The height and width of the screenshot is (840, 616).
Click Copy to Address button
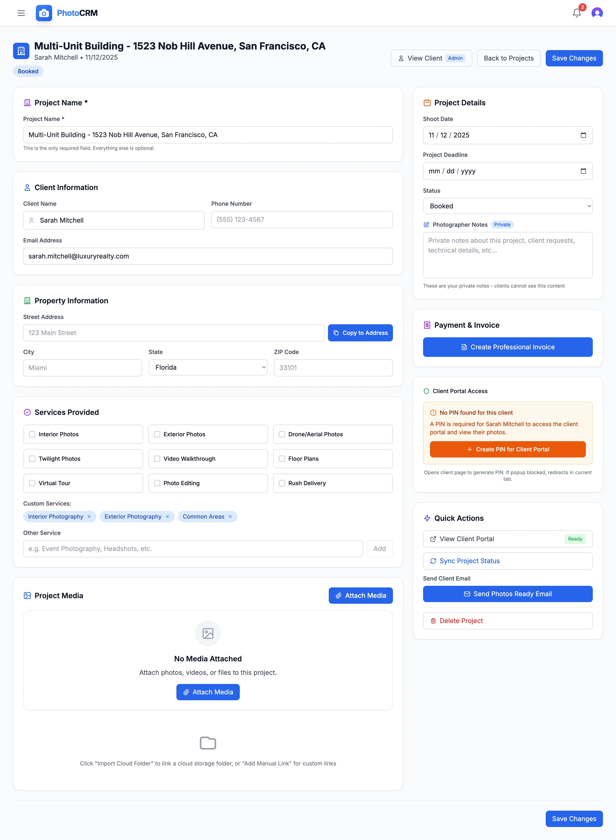pyautogui.click(x=360, y=333)
